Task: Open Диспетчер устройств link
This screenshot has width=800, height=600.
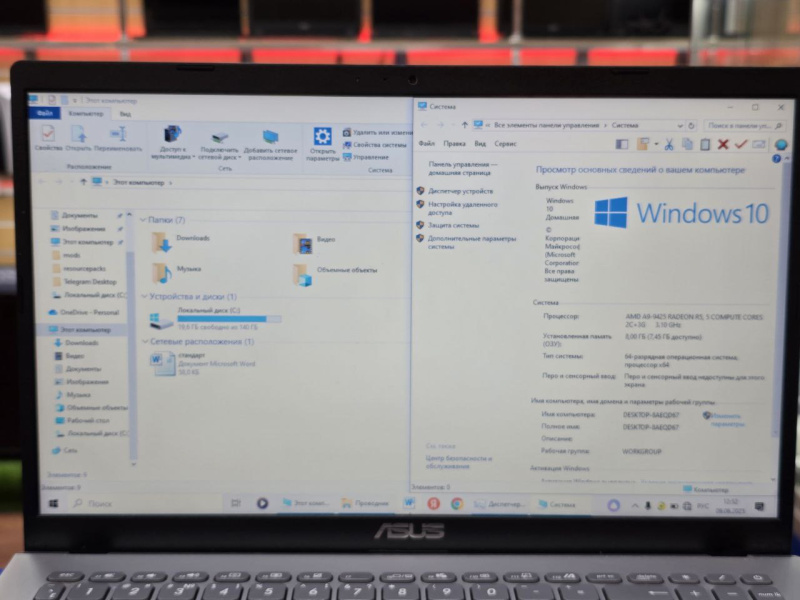Action: [460, 191]
